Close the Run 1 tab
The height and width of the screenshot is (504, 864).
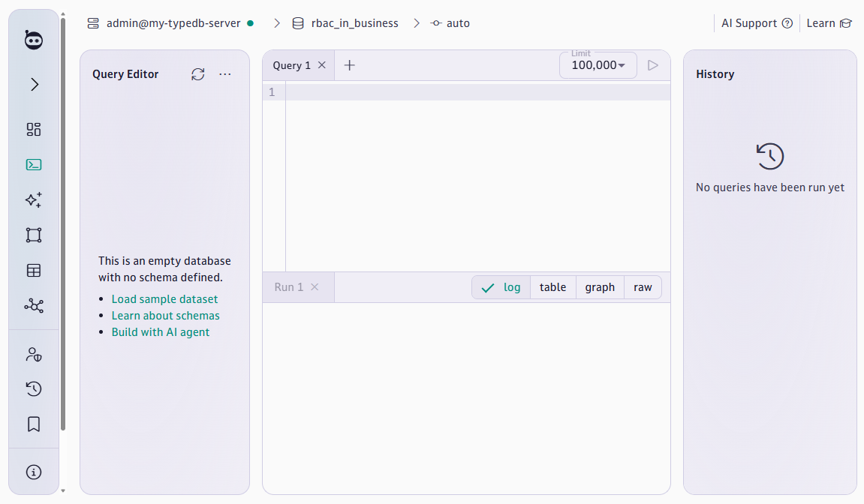[x=315, y=287]
